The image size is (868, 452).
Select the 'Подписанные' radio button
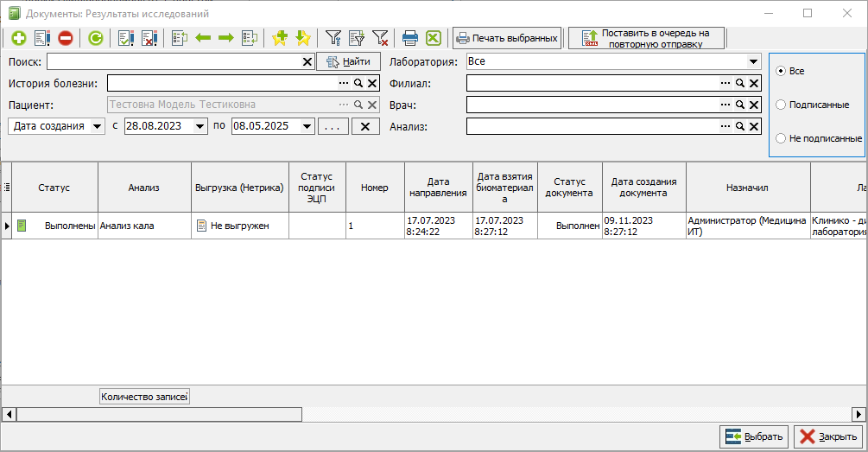point(781,105)
